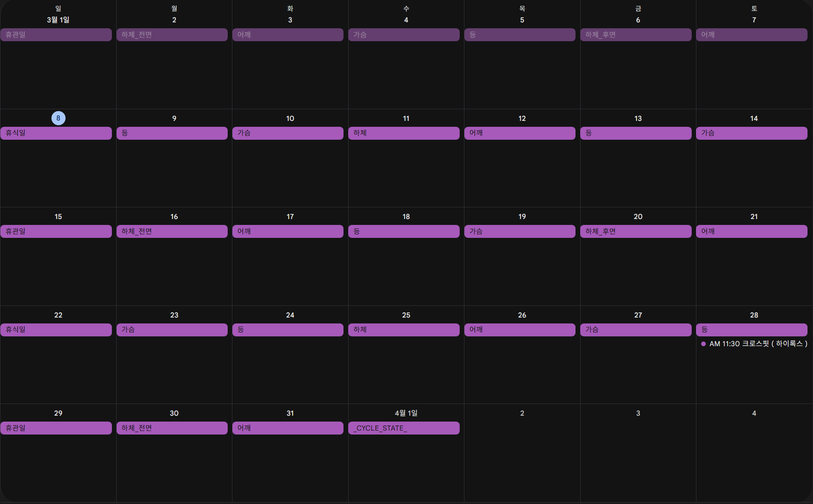Open the AM 11:30 크로스핏 event
Viewport: 813px width, 504px height.
coord(754,344)
